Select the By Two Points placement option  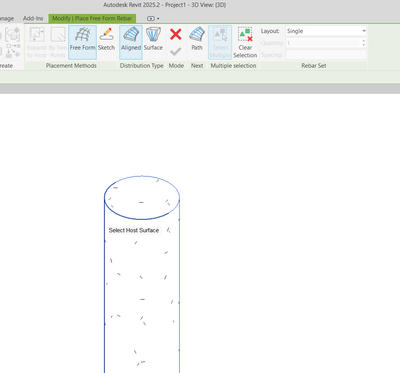click(58, 42)
